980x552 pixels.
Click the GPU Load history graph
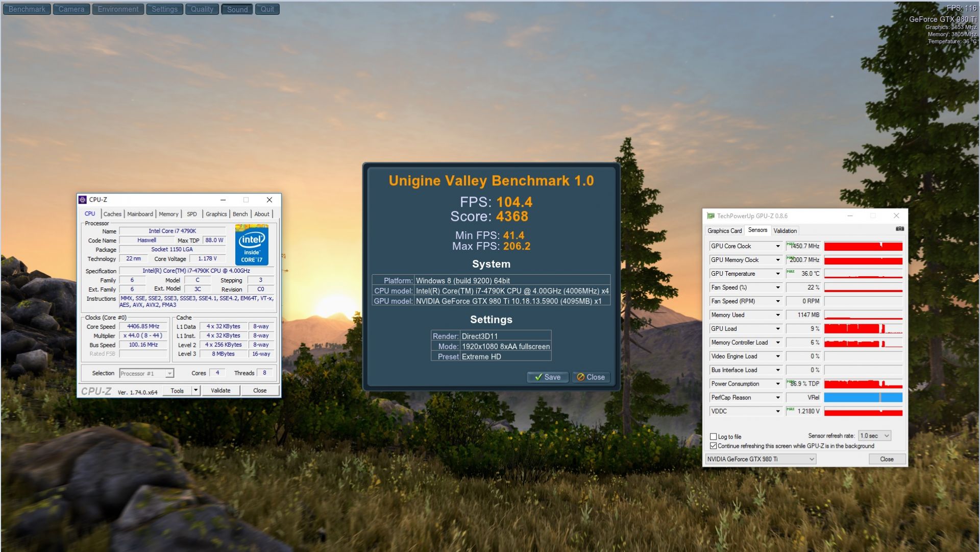(x=863, y=329)
